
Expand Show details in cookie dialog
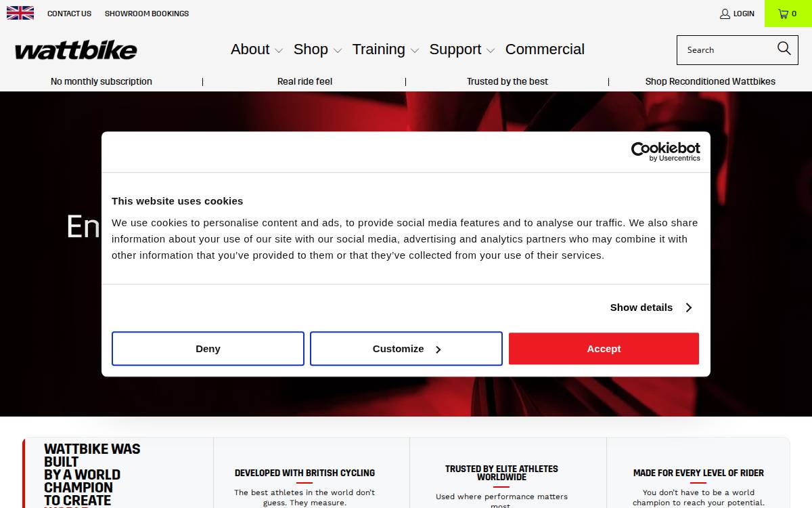point(651,308)
